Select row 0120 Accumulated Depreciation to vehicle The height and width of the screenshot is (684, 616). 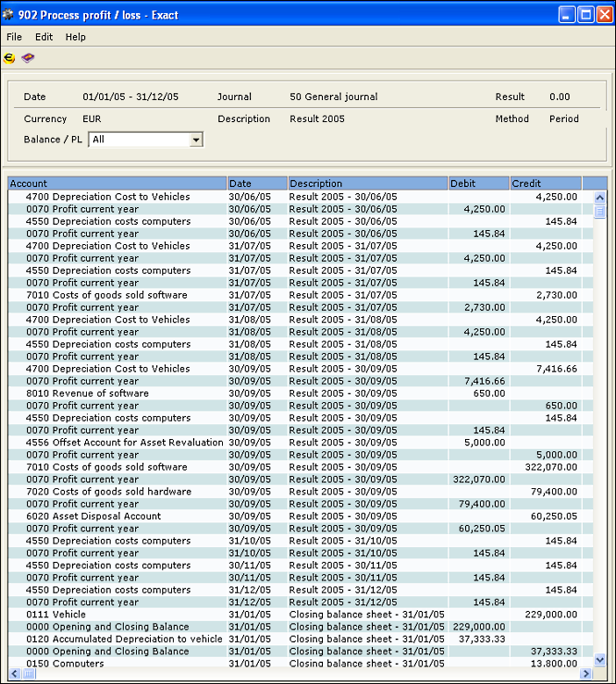coord(300,639)
